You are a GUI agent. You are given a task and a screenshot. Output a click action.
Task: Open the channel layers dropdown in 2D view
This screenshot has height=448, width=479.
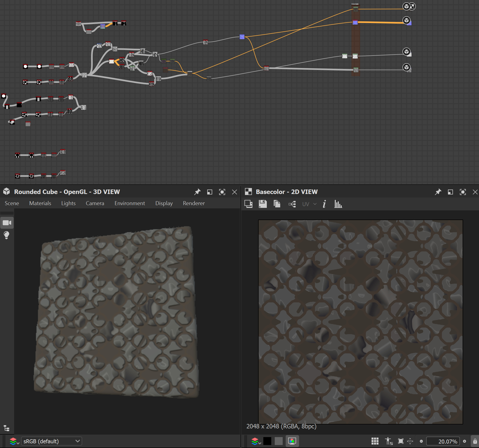click(256, 441)
